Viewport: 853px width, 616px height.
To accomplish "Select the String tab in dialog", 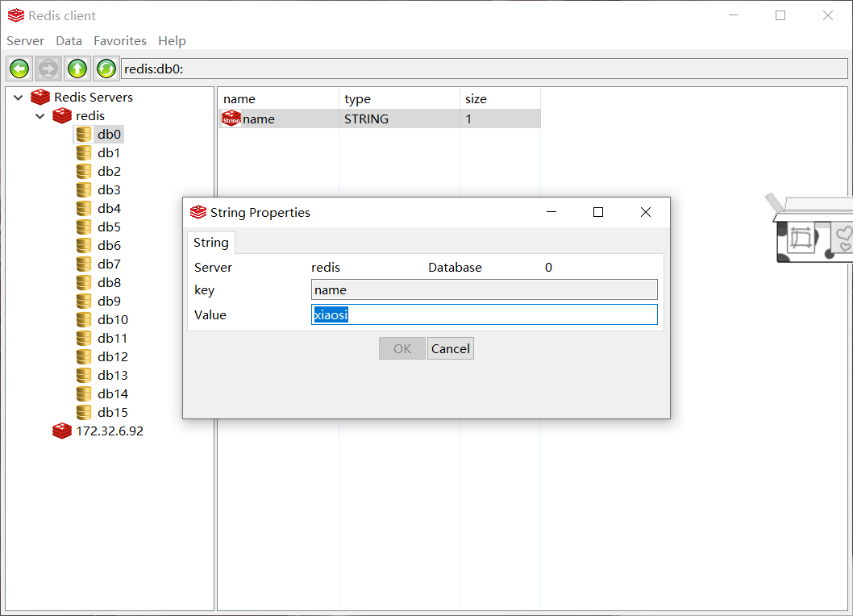I will point(211,243).
